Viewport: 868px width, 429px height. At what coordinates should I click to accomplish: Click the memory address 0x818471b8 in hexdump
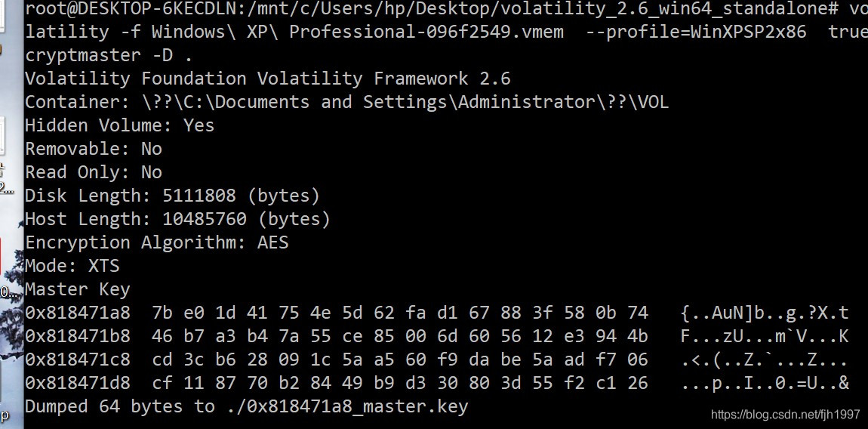pyautogui.click(x=78, y=336)
